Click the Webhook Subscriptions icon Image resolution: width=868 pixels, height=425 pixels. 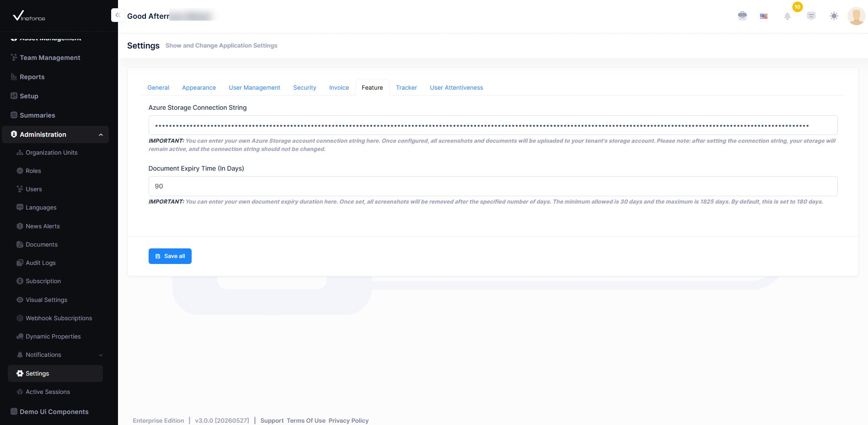[x=20, y=318]
